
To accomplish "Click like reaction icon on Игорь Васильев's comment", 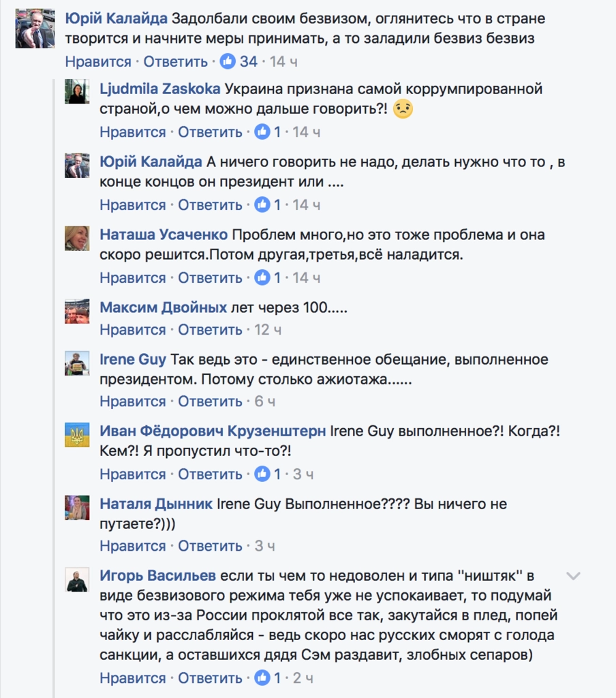I will click(262, 678).
